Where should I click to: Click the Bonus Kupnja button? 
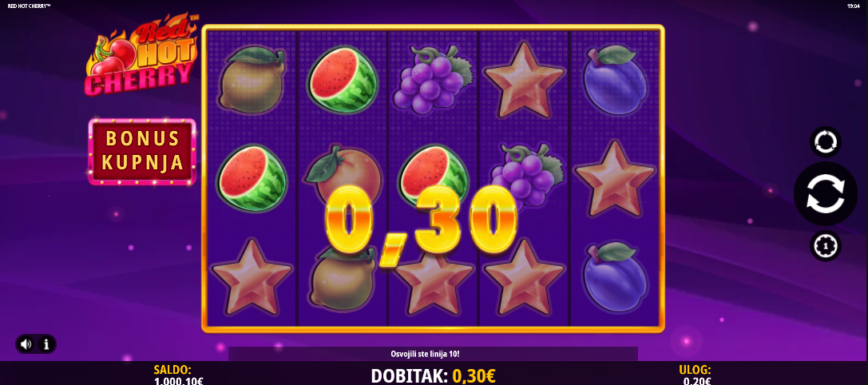142,151
